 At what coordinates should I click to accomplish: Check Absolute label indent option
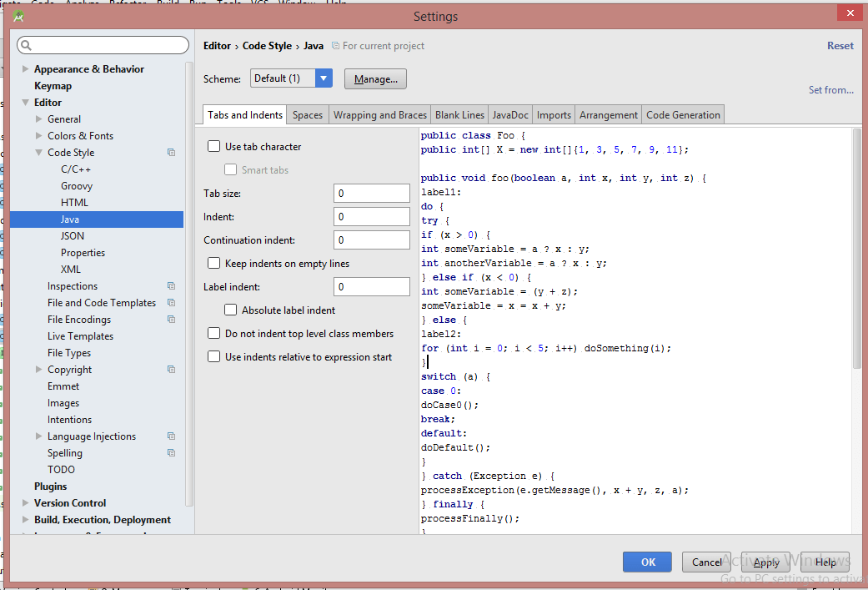231,310
